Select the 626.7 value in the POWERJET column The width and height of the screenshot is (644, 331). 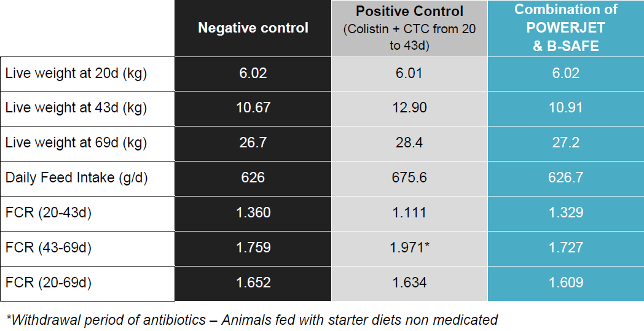(x=565, y=178)
